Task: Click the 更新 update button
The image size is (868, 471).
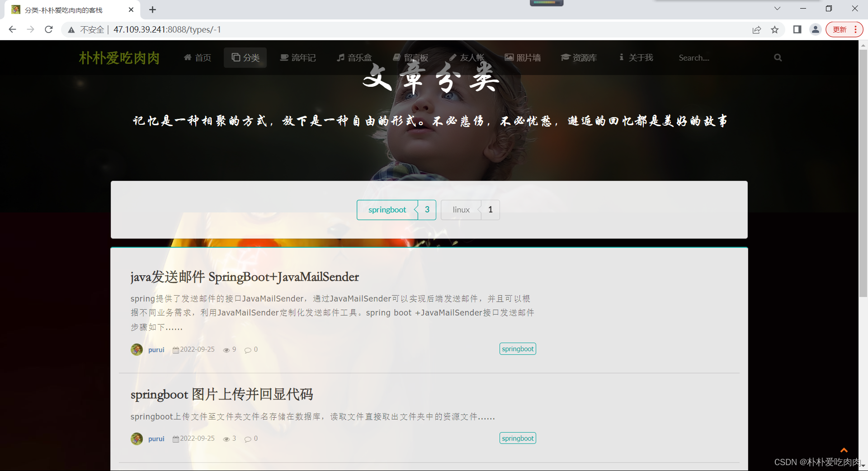Action: 844,29
